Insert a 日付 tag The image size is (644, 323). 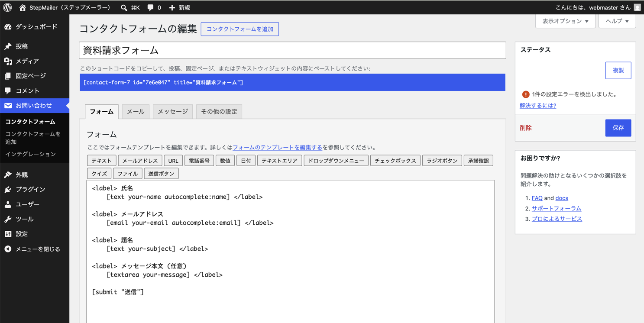point(246,161)
